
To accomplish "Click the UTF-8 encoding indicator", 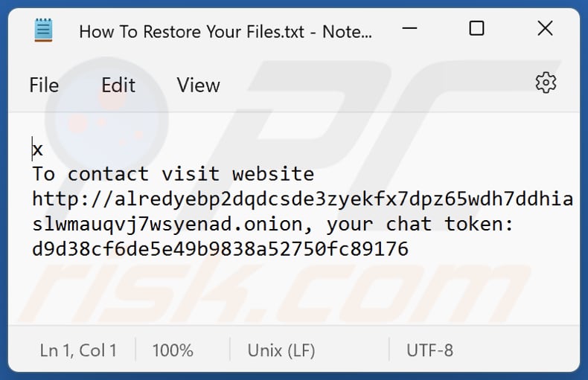I will (x=429, y=350).
